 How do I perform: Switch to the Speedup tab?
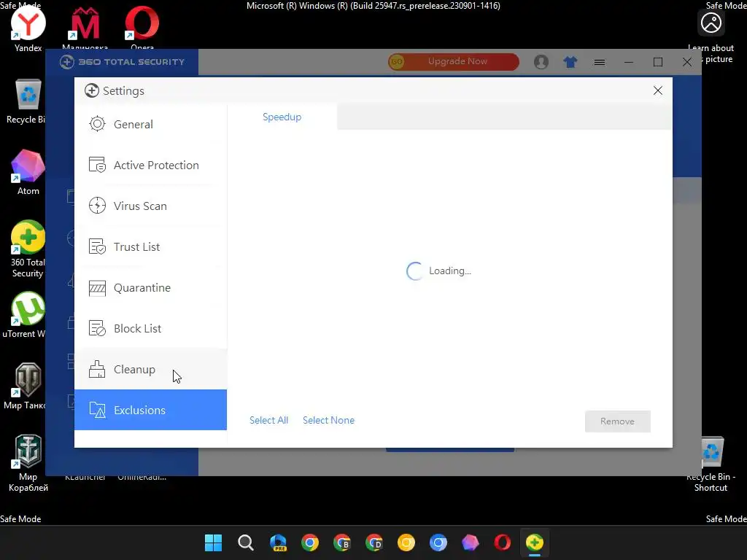(282, 117)
